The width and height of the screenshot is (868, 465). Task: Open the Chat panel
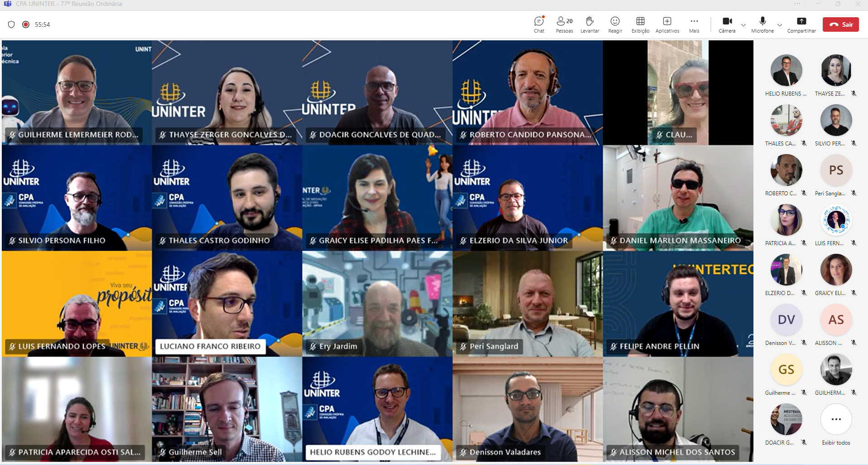point(539,24)
